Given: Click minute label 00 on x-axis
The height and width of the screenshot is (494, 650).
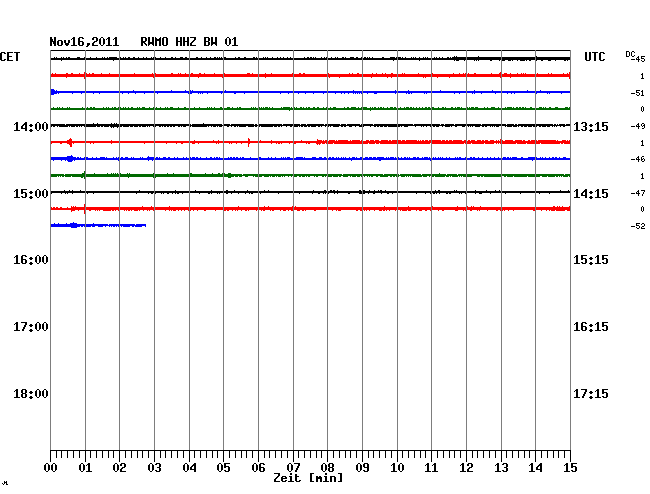Looking at the screenshot, I should pos(51,468).
